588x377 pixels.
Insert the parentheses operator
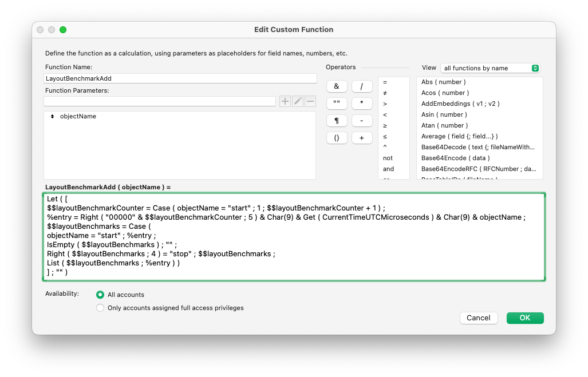(336, 138)
